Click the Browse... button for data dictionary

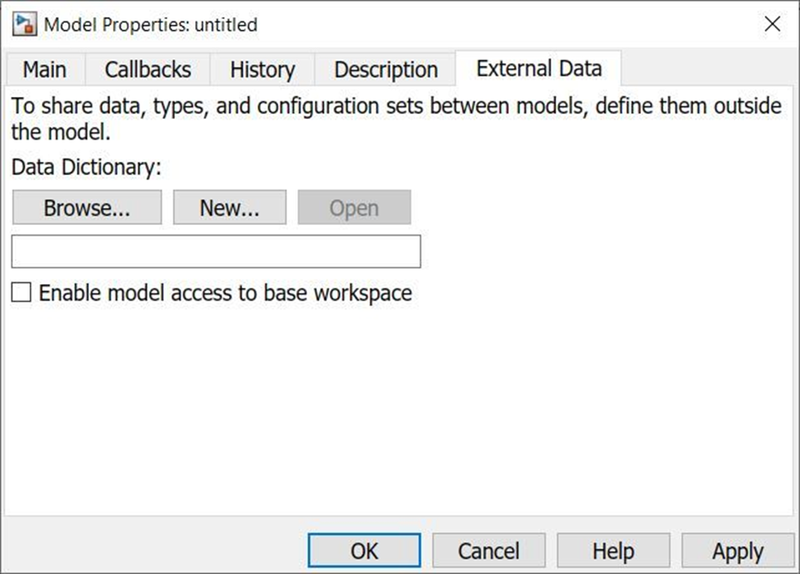click(87, 207)
